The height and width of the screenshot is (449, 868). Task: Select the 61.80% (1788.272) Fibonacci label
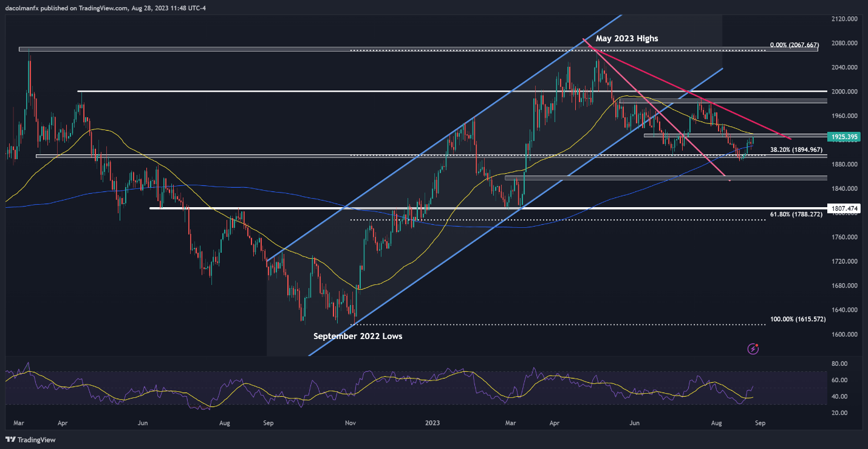pyautogui.click(x=796, y=214)
